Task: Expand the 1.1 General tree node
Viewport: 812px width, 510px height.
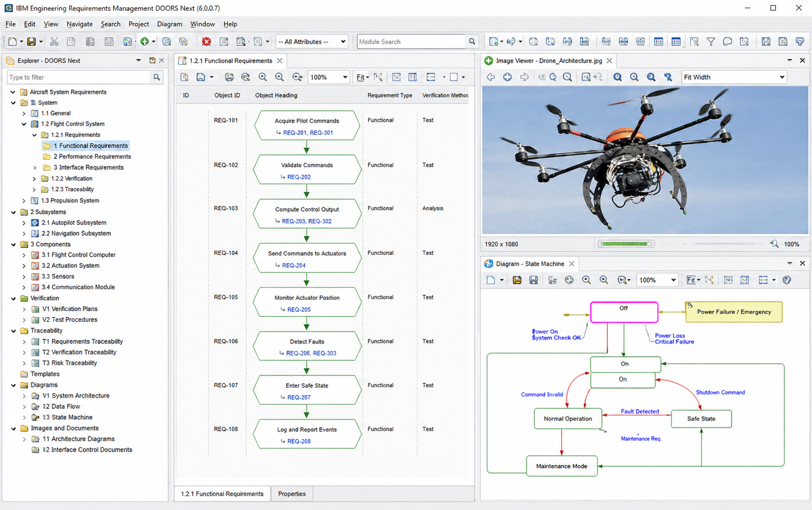Action: 24,113
